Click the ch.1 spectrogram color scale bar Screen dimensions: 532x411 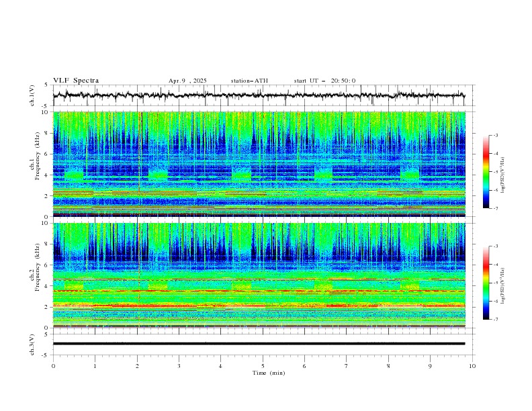pos(486,172)
